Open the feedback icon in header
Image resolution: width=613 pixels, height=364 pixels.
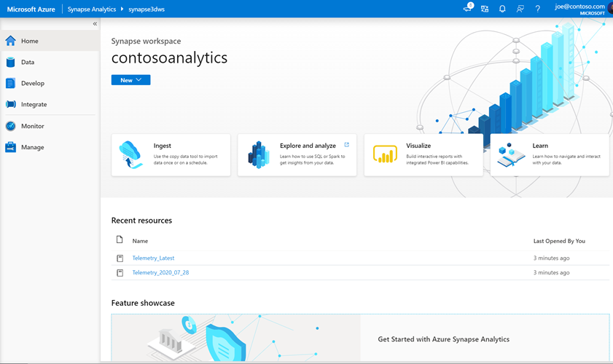tap(520, 9)
